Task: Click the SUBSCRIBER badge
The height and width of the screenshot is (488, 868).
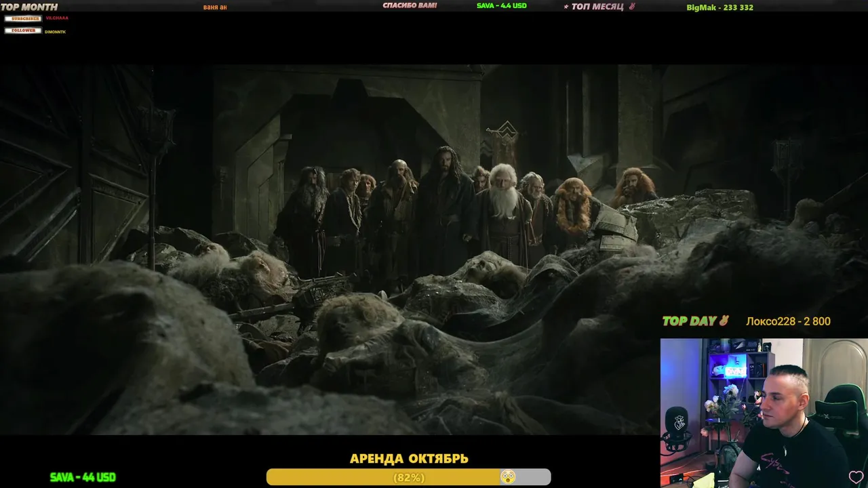Action: coord(23,18)
